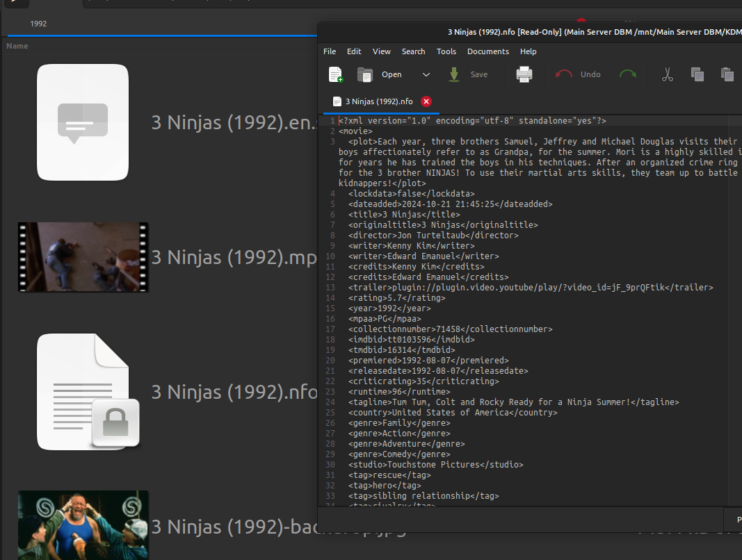Open the File menu
The height and width of the screenshot is (560, 742).
(330, 51)
